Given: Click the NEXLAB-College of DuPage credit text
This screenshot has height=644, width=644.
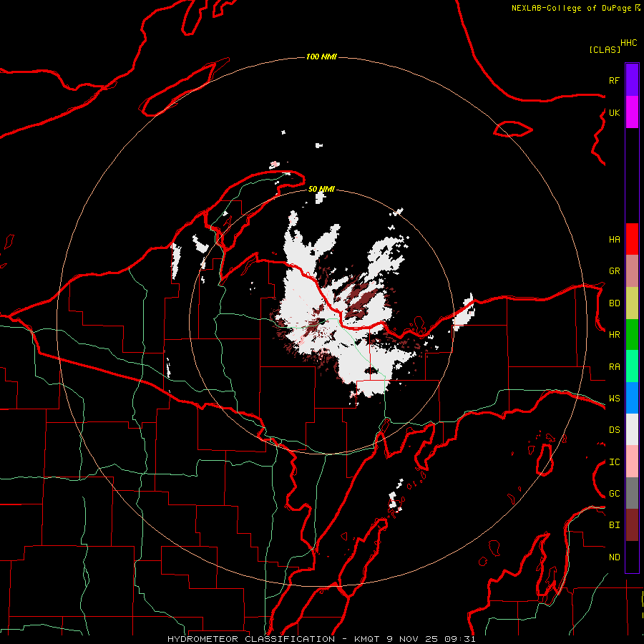Looking at the screenshot, I should [x=571, y=8].
